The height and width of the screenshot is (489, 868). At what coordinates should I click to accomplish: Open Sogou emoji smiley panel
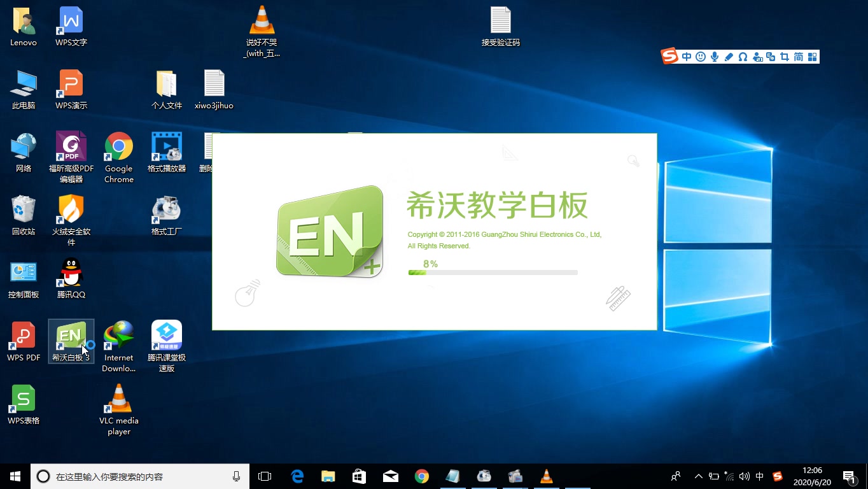(701, 57)
